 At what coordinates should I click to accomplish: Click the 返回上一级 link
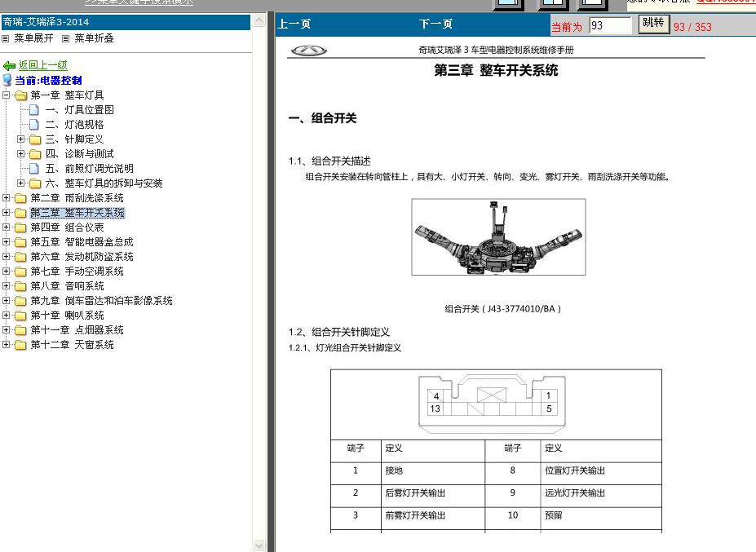(x=43, y=65)
